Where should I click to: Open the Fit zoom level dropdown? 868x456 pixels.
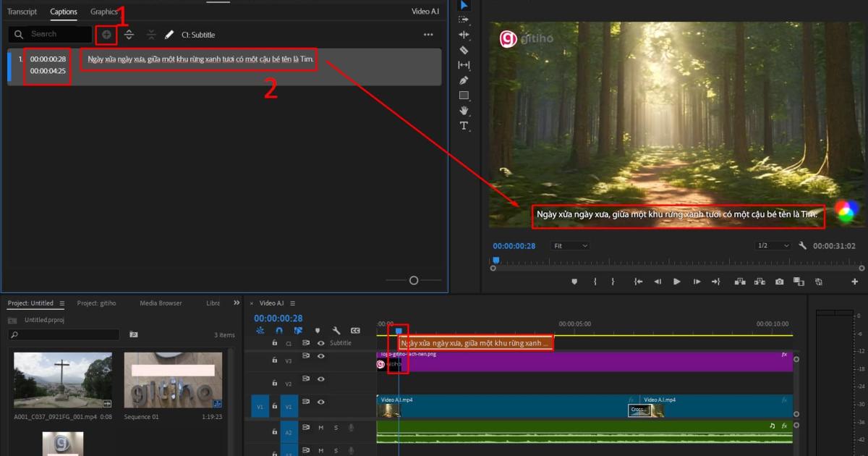(x=569, y=245)
